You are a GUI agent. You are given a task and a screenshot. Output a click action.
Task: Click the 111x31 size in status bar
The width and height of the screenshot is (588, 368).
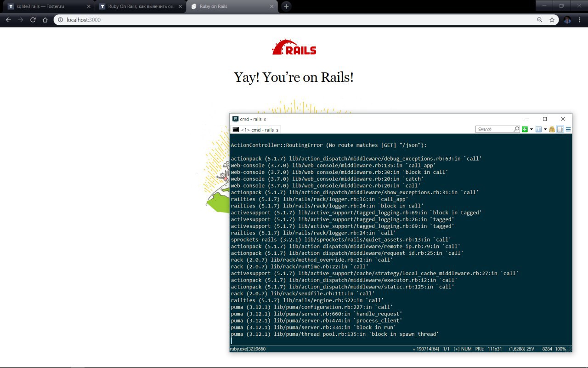495,349
